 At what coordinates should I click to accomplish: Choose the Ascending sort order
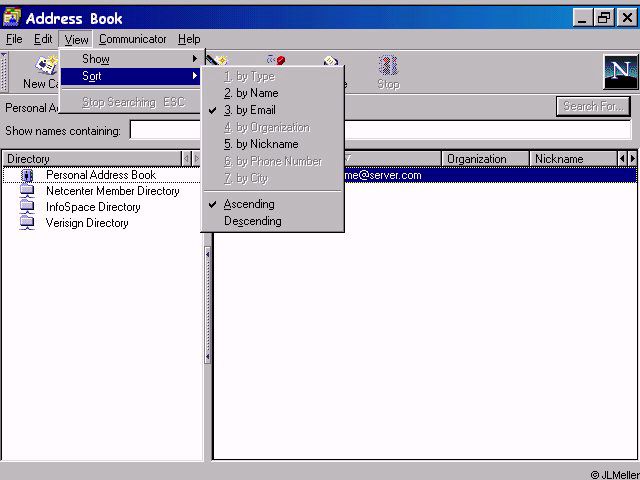pyautogui.click(x=273, y=204)
